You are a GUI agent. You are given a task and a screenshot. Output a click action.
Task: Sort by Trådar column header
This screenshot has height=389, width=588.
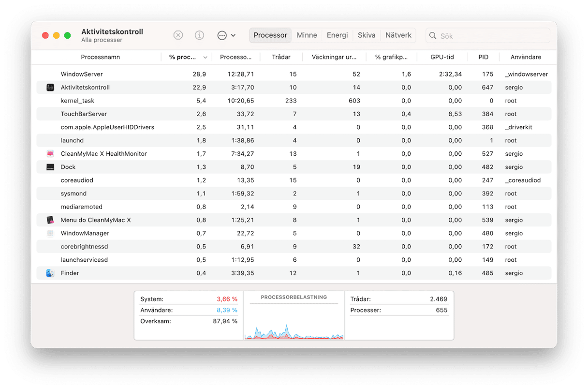click(x=281, y=57)
